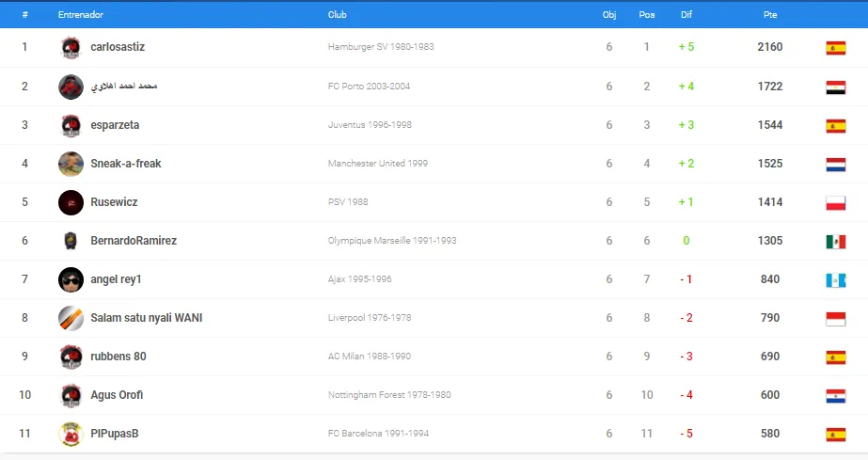
Task: Click club Nottingham Forest 1978-1980
Action: point(389,395)
